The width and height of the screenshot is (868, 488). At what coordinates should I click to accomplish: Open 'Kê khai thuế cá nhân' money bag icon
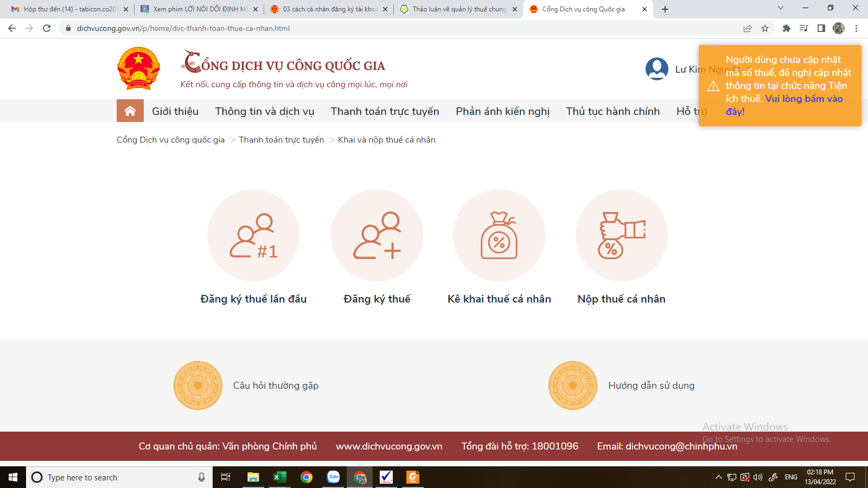click(499, 235)
